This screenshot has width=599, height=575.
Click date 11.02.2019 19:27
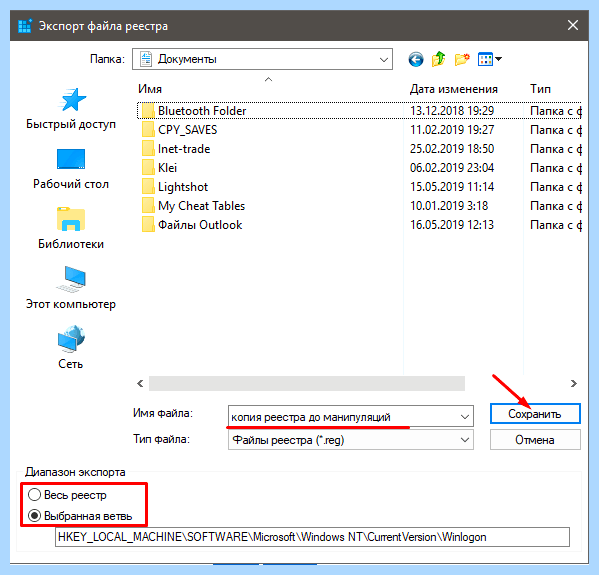pyautogui.click(x=452, y=130)
